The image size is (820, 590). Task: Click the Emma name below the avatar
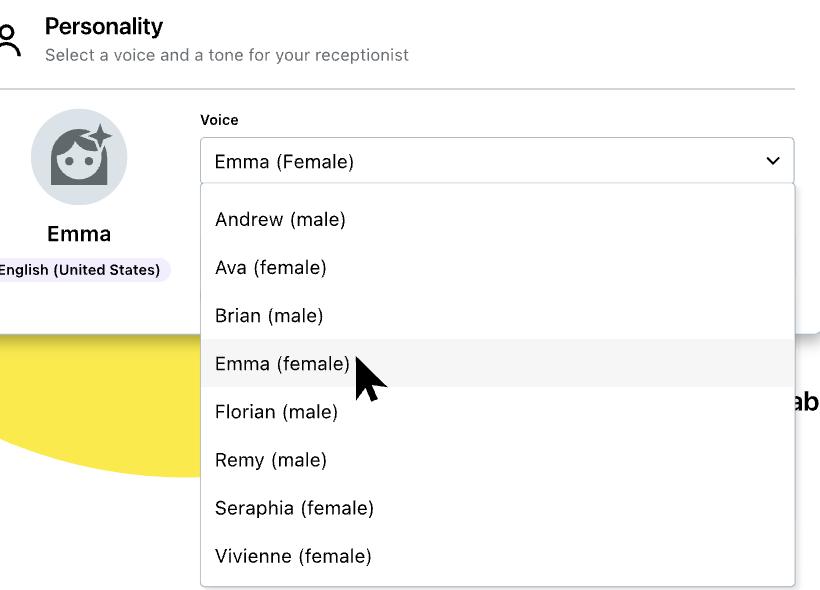[79, 234]
